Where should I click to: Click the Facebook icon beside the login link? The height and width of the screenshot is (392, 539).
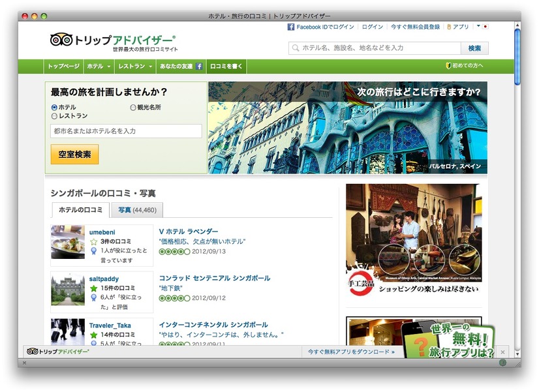point(291,27)
